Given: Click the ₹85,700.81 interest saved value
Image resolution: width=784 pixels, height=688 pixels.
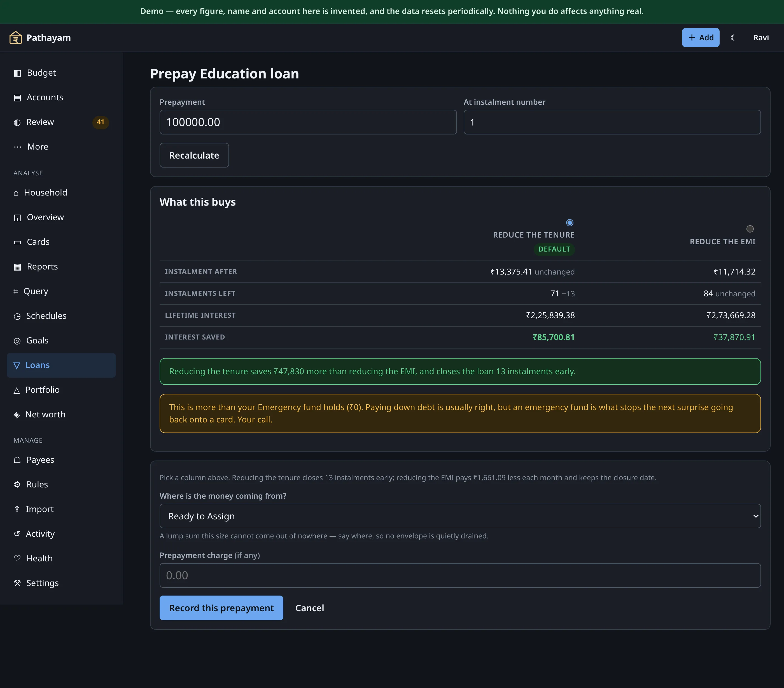Looking at the screenshot, I should coord(554,337).
